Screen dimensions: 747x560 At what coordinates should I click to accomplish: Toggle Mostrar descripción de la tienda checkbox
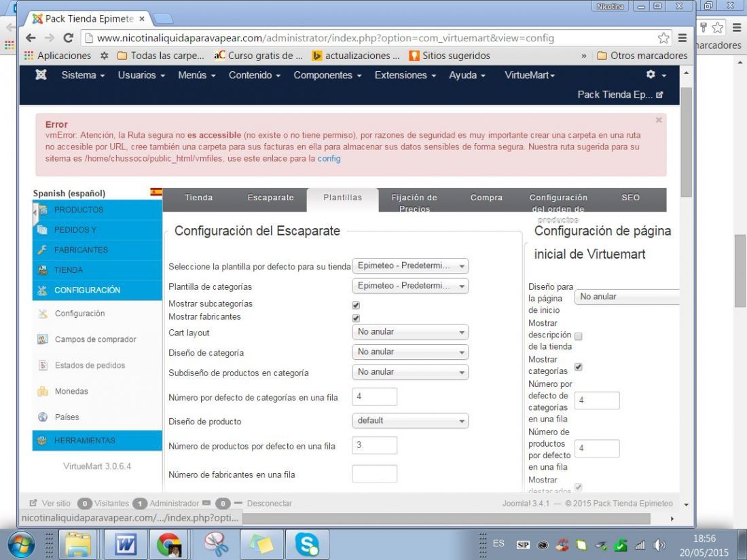click(x=579, y=336)
